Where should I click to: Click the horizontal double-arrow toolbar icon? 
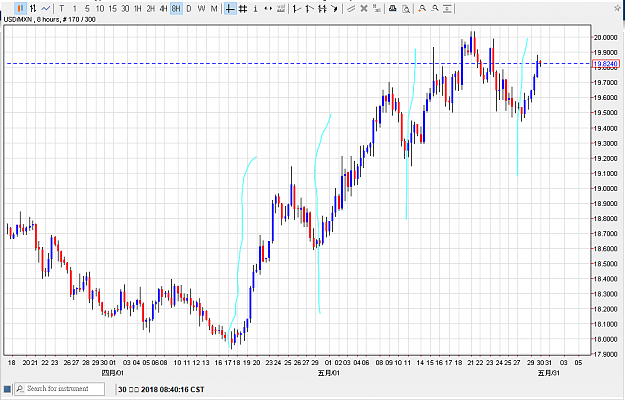(268, 9)
